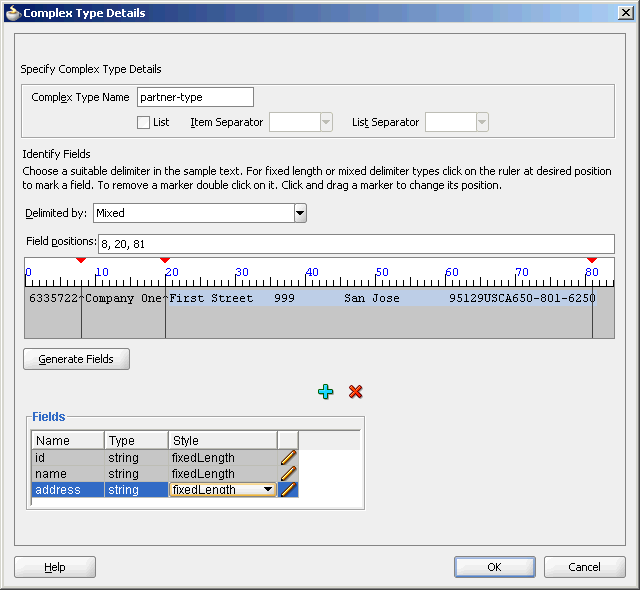Click the Generate Fields button
Screen dimensions: 640x590
[x=76, y=359]
